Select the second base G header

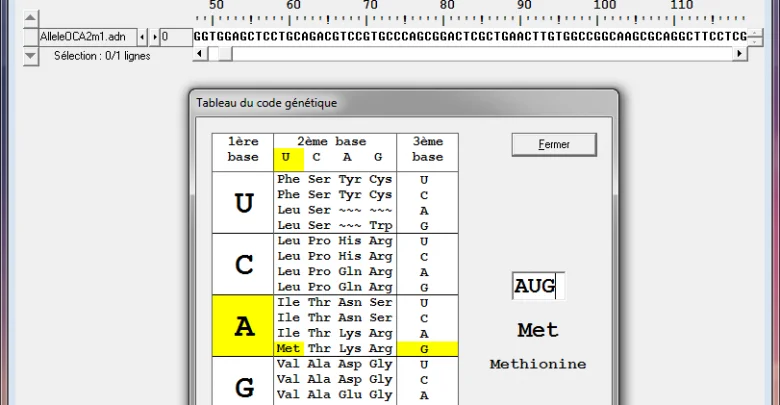click(378, 157)
